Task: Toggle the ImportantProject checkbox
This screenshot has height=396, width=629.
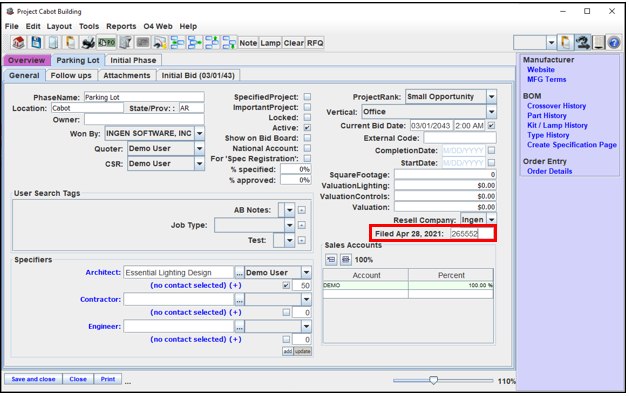Action: [307, 107]
